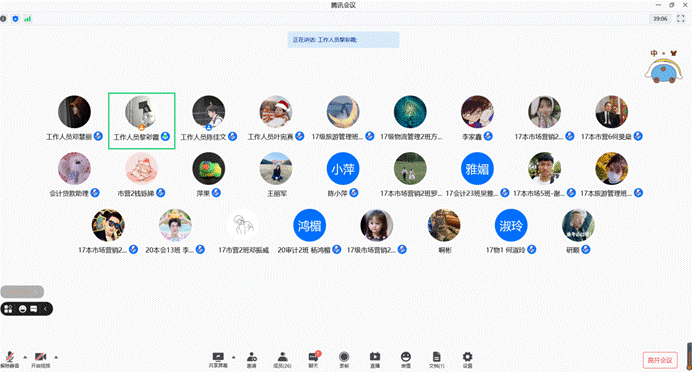The height and width of the screenshot is (372, 692).
Task: Click blue 雅媚 initials avatar
Action: [477, 168]
